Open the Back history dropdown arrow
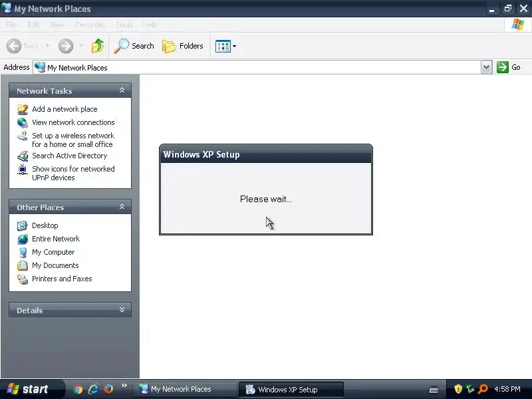 point(47,46)
